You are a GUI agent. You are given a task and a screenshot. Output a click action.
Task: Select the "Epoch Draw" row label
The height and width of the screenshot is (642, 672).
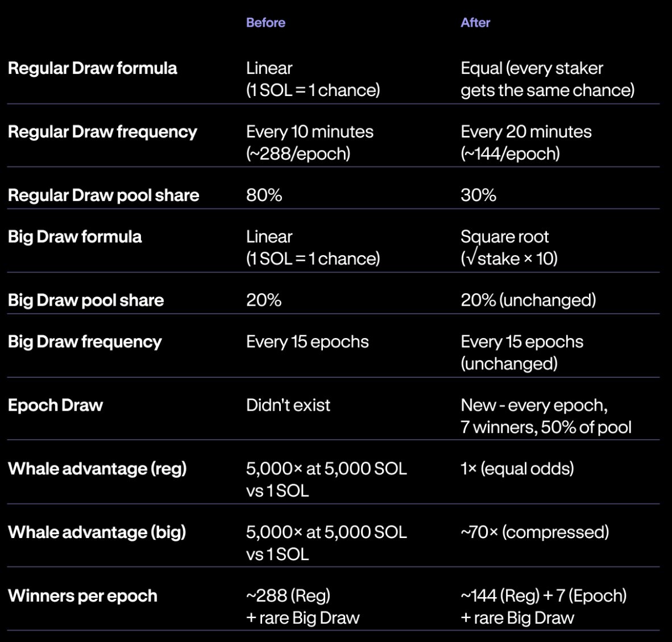click(x=55, y=405)
